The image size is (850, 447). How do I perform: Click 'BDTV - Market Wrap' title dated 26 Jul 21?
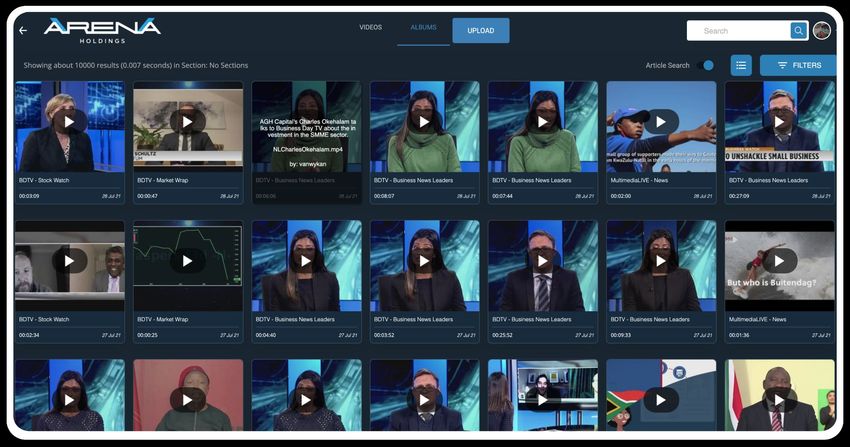pyautogui.click(x=163, y=180)
